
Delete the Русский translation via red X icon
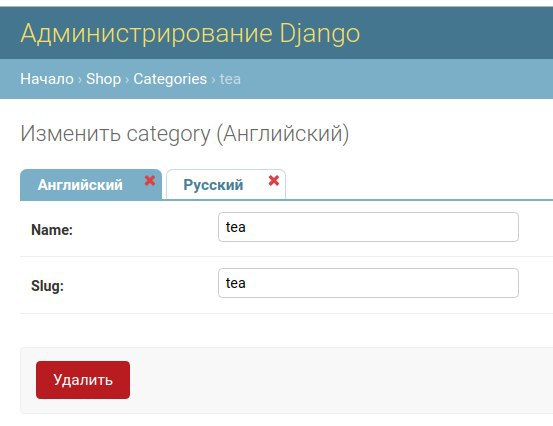point(274,181)
